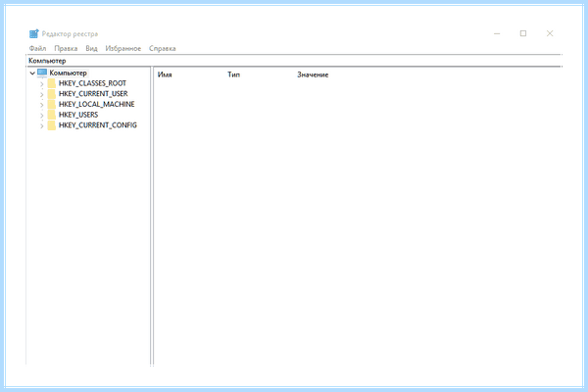
Task: Select HKEY_USERS text in tree
Action: pos(78,115)
